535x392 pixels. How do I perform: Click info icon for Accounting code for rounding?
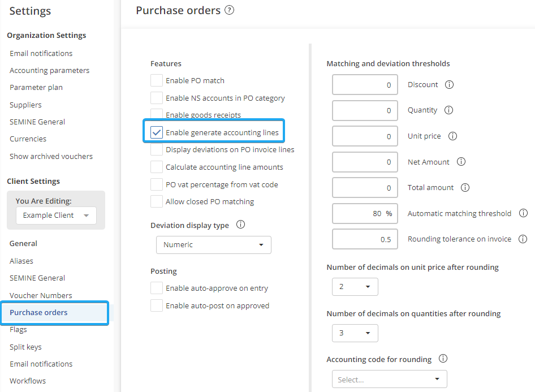(443, 359)
